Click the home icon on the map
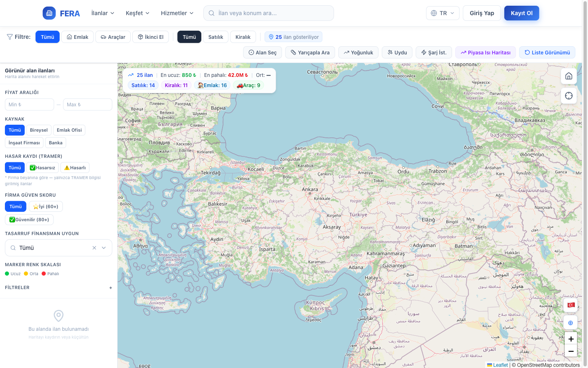Screen dimensions: 588x368 point(569,76)
